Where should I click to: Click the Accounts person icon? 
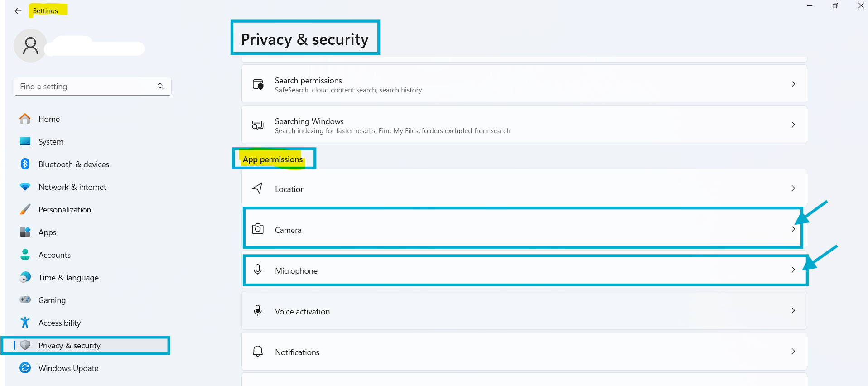tap(25, 255)
